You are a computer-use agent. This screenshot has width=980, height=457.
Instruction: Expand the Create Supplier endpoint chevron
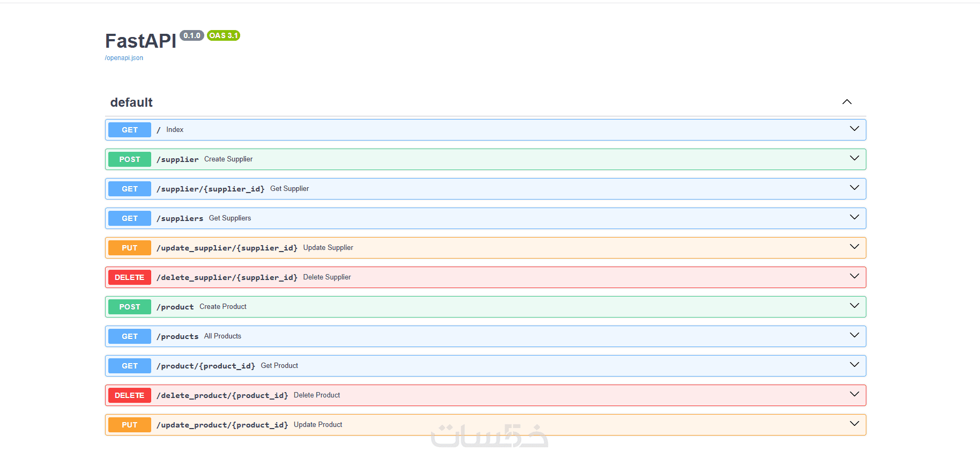(855, 158)
